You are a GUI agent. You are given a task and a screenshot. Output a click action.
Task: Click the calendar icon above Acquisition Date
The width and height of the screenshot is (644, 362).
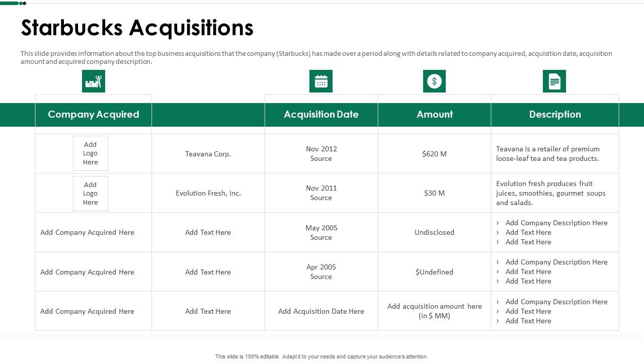click(x=321, y=81)
